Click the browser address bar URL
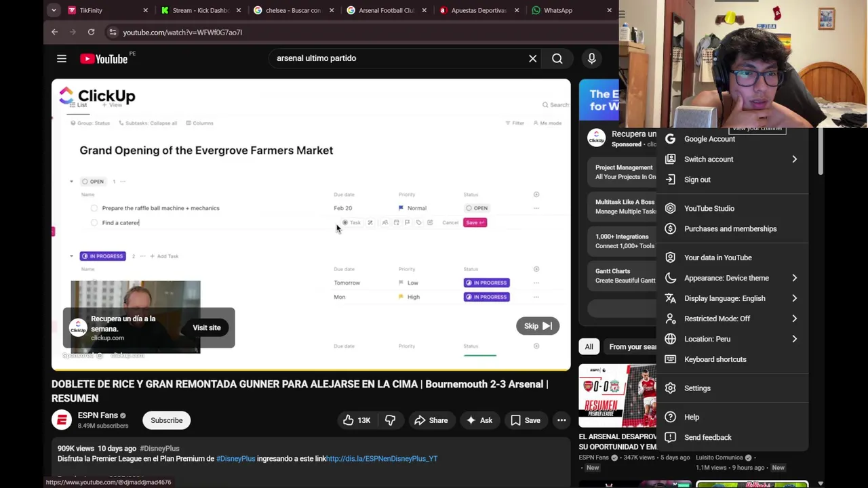 182,32
